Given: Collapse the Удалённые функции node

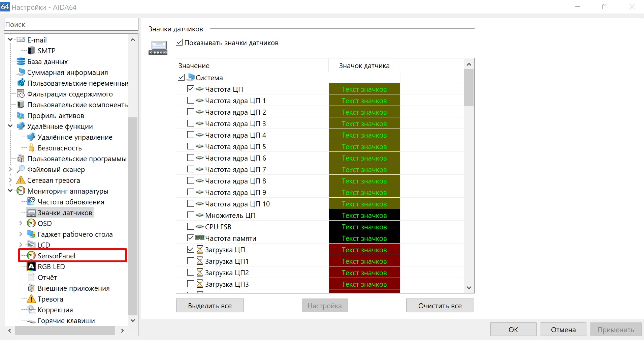Looking at the screenshot, I should coord(10,126).
